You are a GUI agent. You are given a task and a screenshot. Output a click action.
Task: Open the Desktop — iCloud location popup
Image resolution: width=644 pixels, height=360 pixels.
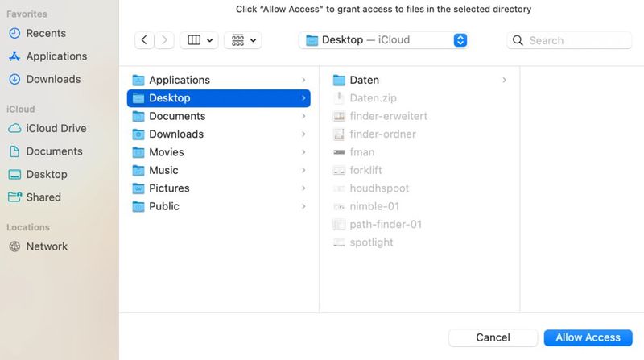click(383, 40)
